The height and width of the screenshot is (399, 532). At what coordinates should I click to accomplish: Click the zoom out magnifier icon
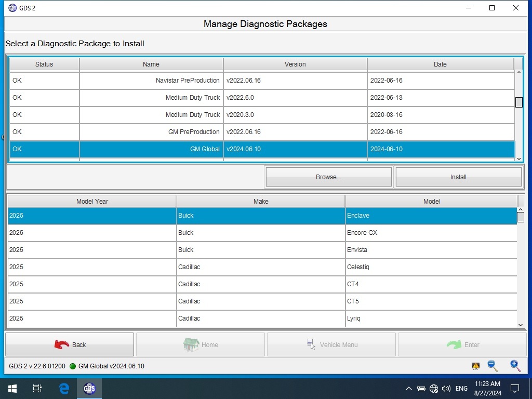click(493, 366)
